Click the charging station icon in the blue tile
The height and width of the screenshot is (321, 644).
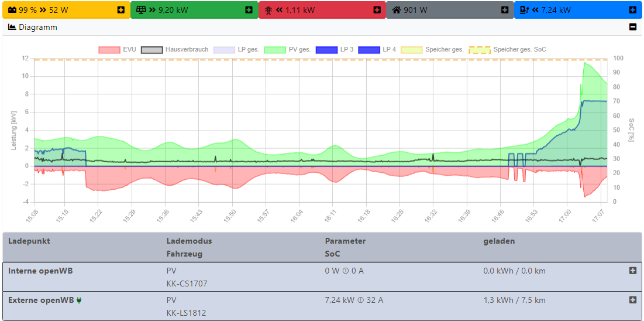pyautogui.click(x=525, y=10)
